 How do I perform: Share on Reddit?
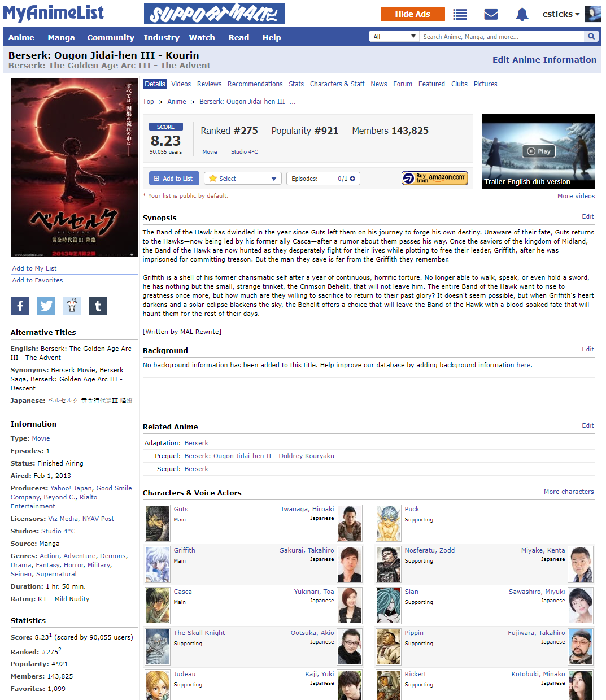pyautogui.click(x=72, y=306)
